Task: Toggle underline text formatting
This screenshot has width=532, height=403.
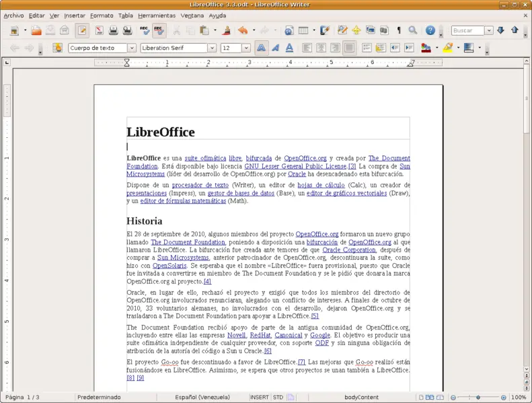Action: (289, 48)
